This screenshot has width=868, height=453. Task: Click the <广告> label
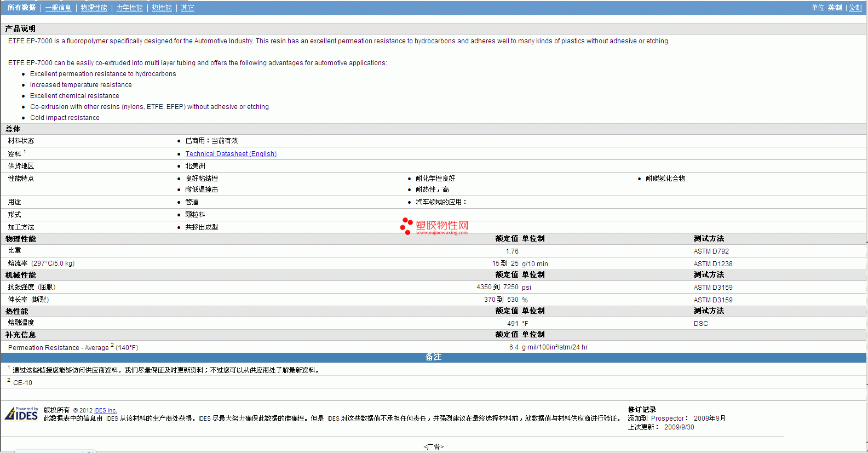[x=434, y=446]
